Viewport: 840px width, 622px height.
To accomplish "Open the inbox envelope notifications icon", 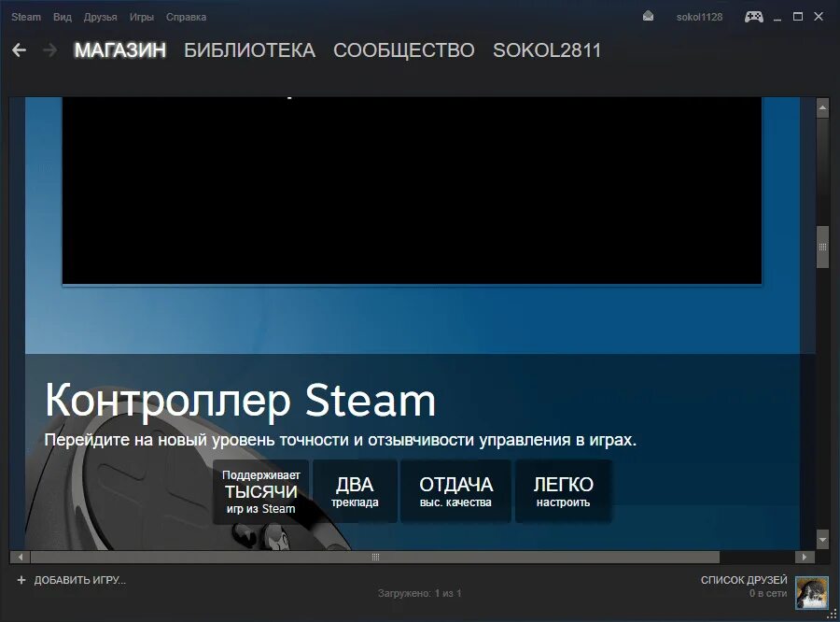I will [x=649, y=17].
